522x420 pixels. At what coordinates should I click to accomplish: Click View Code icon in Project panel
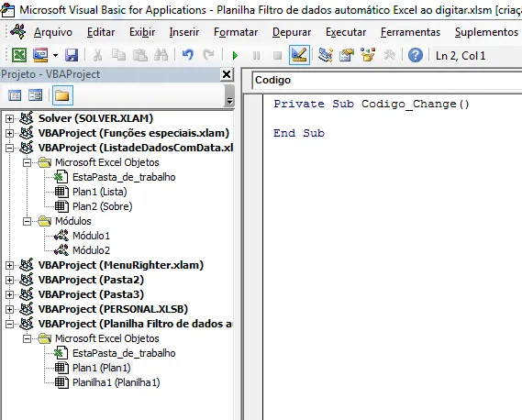[15, 95]
